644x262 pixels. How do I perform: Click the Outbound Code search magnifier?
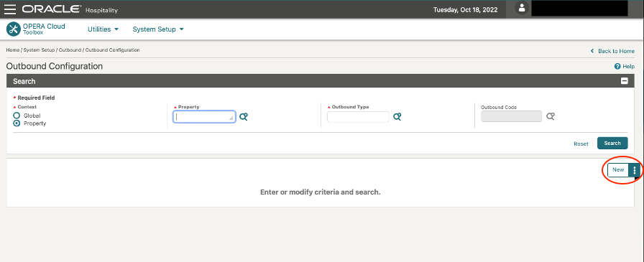(551, 117)
